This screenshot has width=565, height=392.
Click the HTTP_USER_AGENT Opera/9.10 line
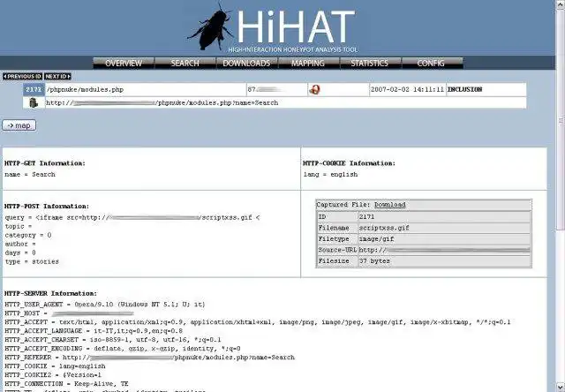coord(105,305)
